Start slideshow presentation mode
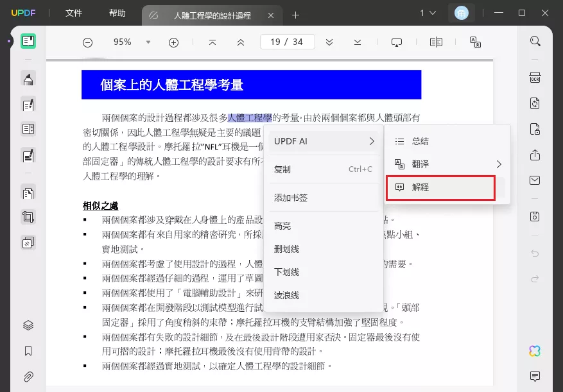 tap(396, 43)
